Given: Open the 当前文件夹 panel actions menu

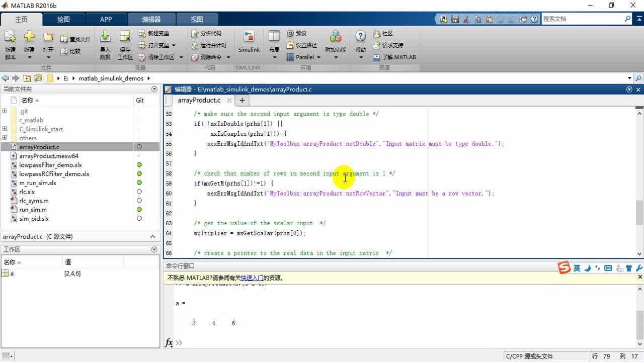Looking at the screenshot, I should coord(154,89).
